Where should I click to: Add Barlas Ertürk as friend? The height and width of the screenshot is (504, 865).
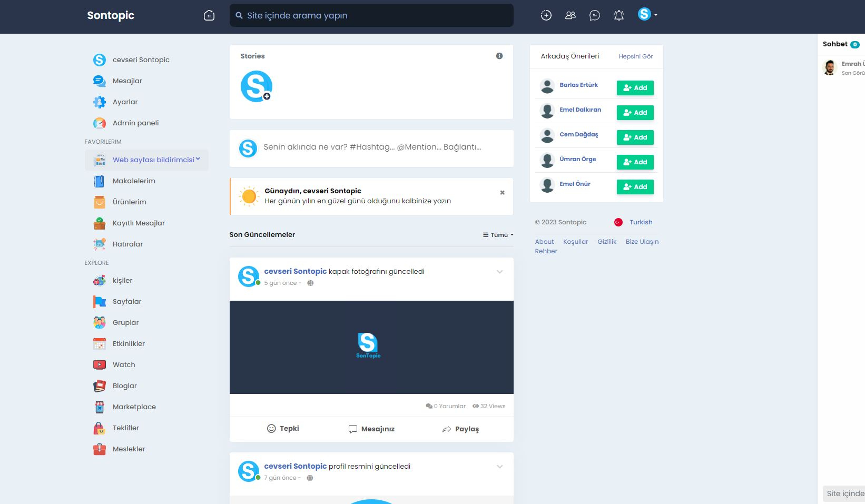(635, 88)
